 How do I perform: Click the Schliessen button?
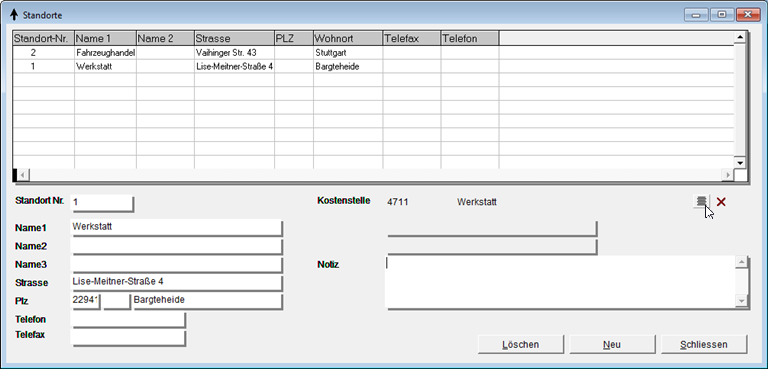[x=704, y=344]
